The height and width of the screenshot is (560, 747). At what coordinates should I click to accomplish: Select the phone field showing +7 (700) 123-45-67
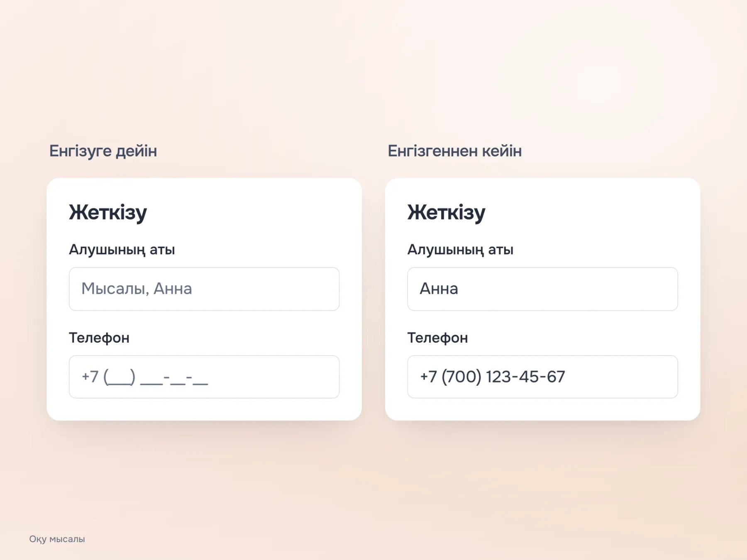pos(542,377)
